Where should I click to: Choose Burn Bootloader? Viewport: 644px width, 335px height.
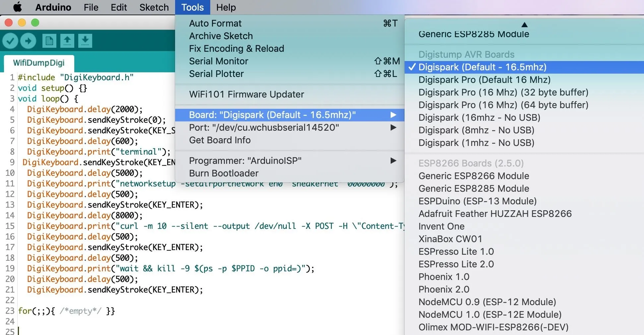click(290, 173)
